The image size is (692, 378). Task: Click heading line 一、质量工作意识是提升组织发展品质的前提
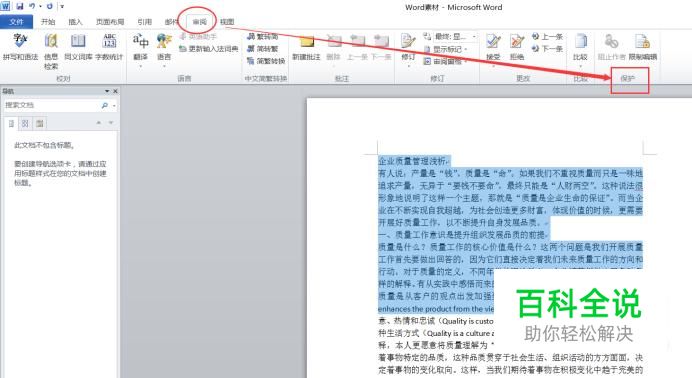click(x=463, y=235)
